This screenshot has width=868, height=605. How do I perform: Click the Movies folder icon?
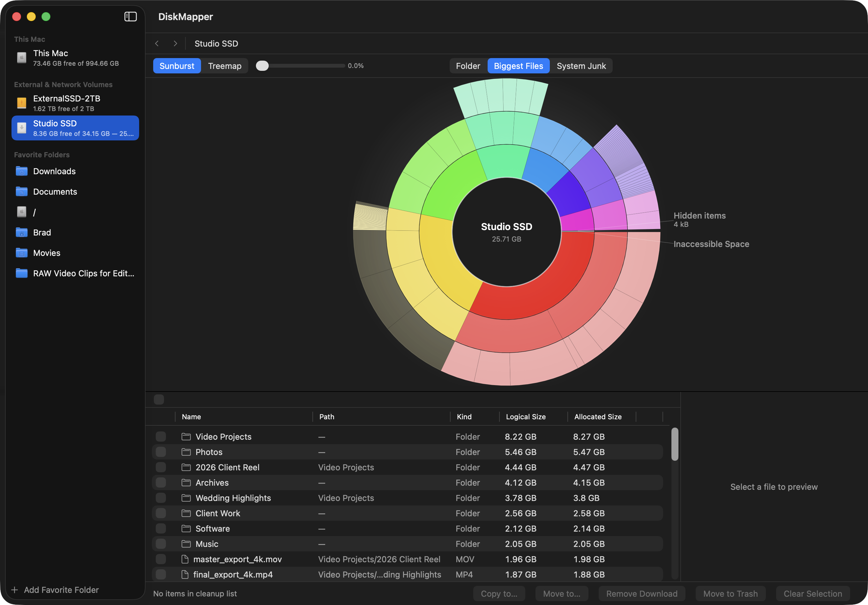[22, 253]
